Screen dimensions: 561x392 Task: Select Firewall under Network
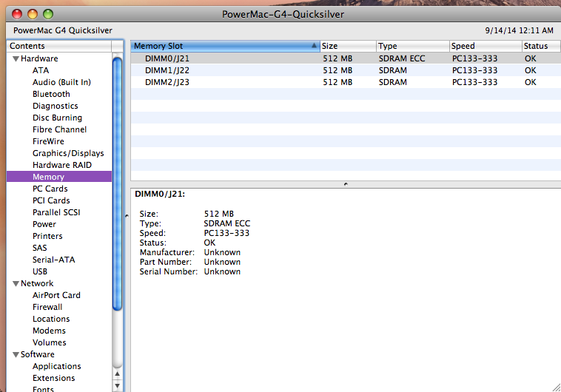click(x=47, y=307)
